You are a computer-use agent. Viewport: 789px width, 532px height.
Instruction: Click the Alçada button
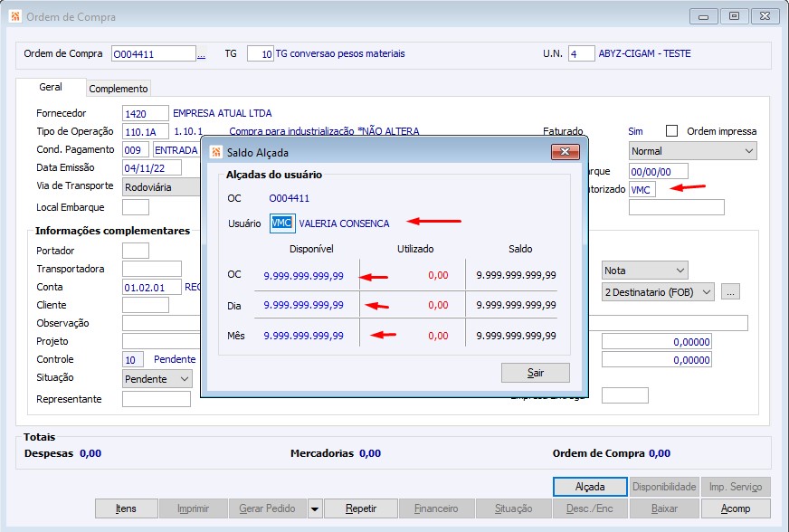pos(590,487)
